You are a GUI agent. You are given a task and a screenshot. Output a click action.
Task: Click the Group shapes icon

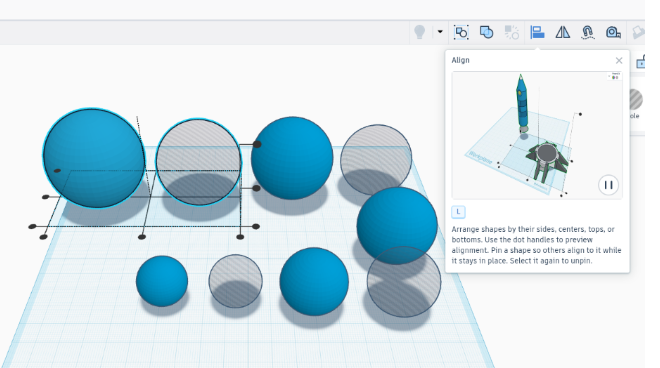point(461,32)
